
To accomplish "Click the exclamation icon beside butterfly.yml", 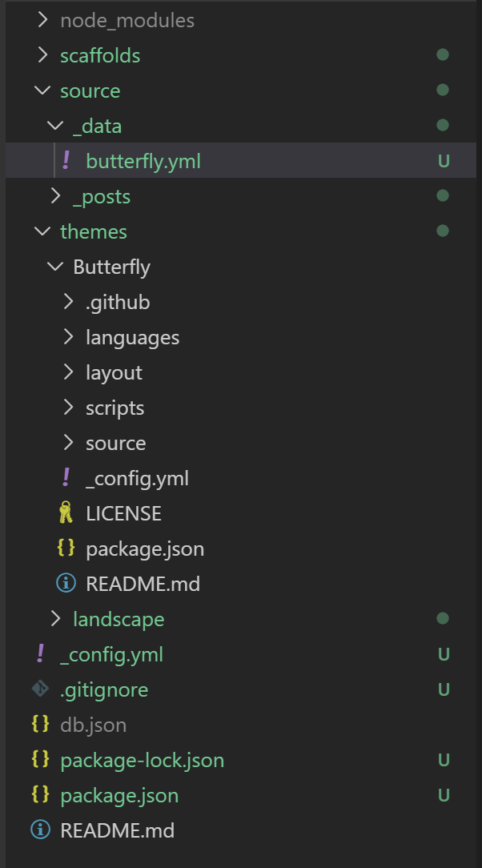I will click(x=66, y=161).
